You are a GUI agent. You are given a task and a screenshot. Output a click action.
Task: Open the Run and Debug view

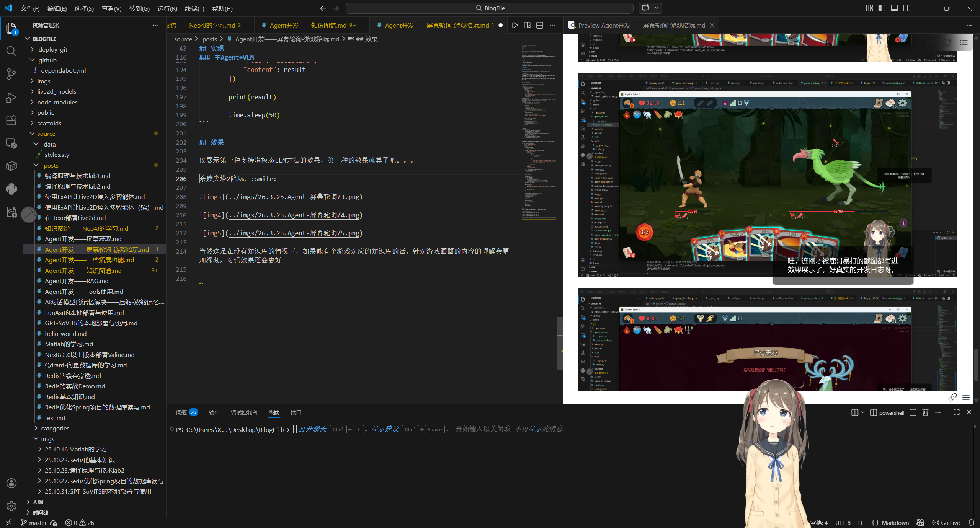[x=11, y=98]
